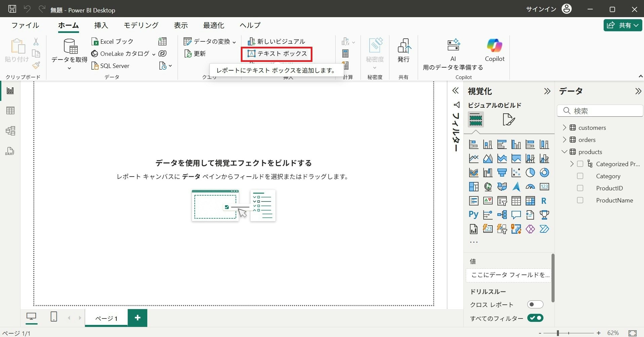This screenshot has width=644, height=337.
Task: Expand the Categorized Pr... hierarchy
Action: point(572,164)
